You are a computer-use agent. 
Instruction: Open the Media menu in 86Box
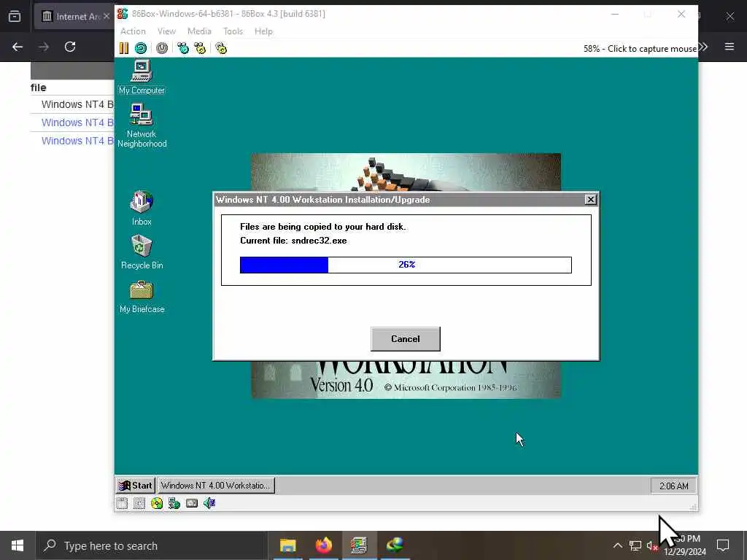pos(199,31)
